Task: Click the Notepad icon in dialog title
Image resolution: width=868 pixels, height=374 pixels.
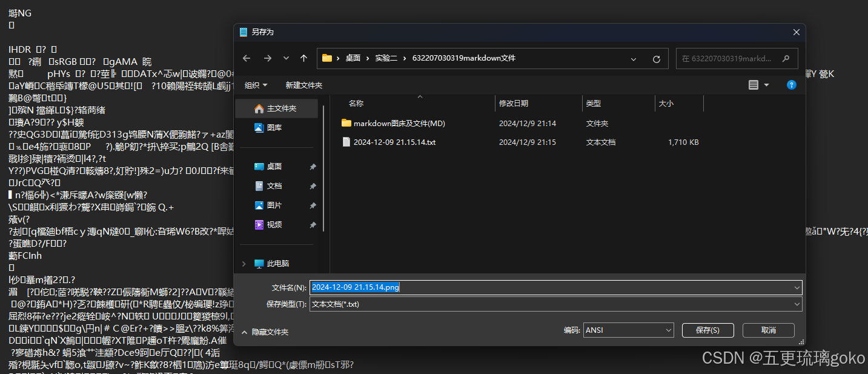Action: pos(244,32)
